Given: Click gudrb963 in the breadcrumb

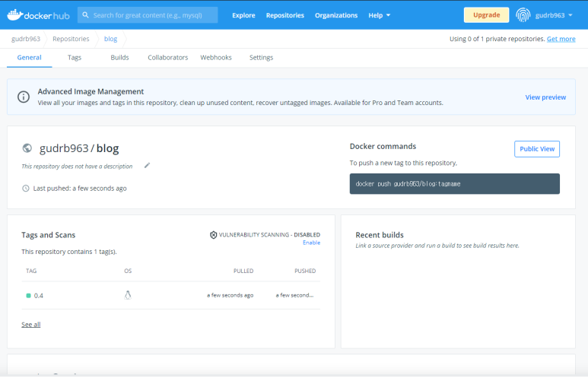Looking at the screenshot, I should click(26, 39).
